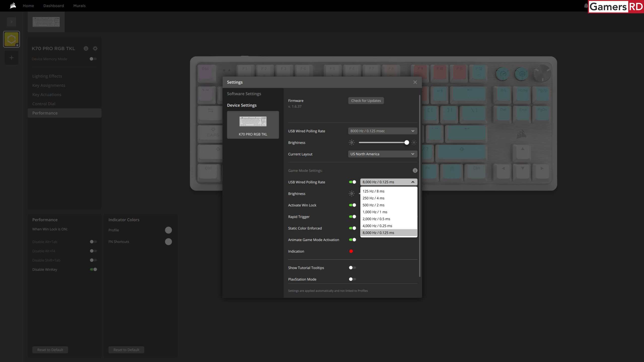Select 1,000 Hz / 1 ms polling rate
The height and width of the screenshot is (362, 644).
[388, 212]
